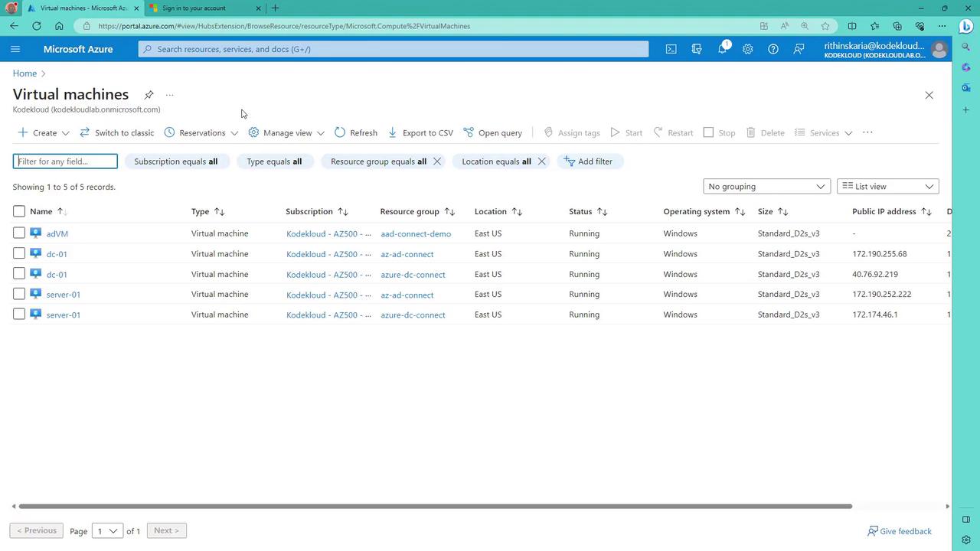Click the Refresh toolbar button
This screenshot has width=980, height=551.
(x=356, y=132)
